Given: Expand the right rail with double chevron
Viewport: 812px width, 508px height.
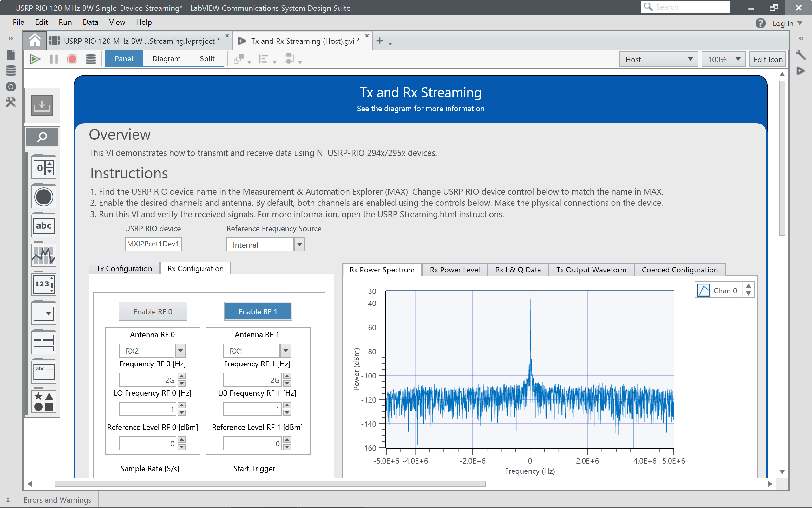Looking at the screenshot, I should 801,39.
